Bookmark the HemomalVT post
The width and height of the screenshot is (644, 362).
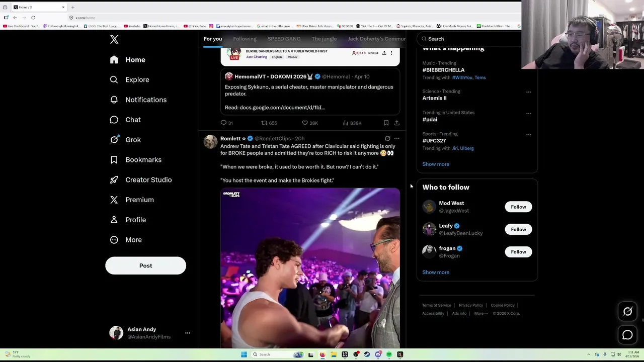click(x=386, y=123)
